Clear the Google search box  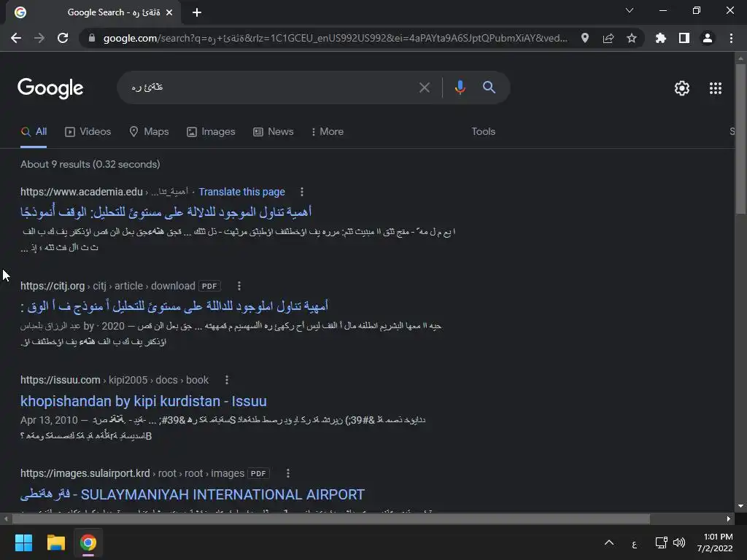425,87
